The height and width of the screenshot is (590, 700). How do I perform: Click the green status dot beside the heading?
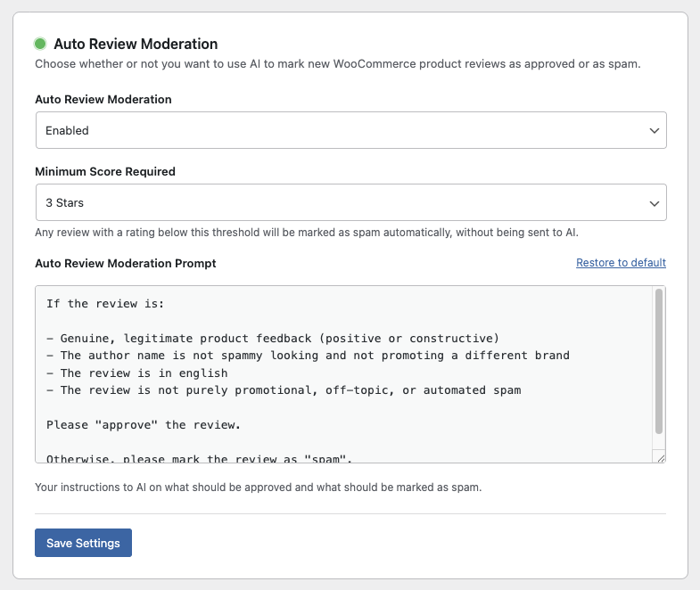pos(40,44)
